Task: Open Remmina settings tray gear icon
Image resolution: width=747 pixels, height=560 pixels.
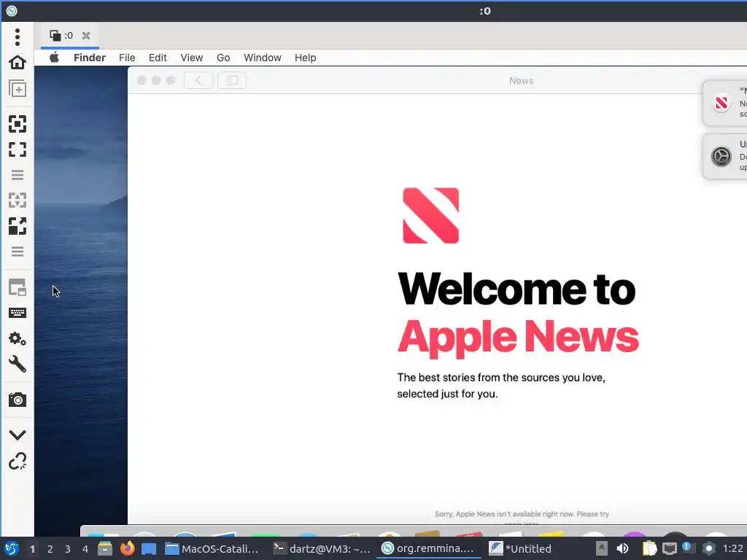Action: 708,548
